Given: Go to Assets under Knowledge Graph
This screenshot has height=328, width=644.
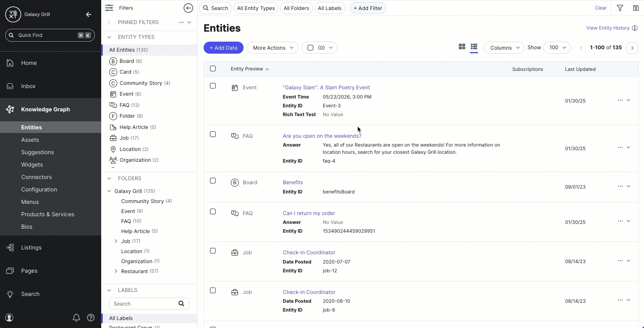Looking at the screenshot, I should 30,140.
